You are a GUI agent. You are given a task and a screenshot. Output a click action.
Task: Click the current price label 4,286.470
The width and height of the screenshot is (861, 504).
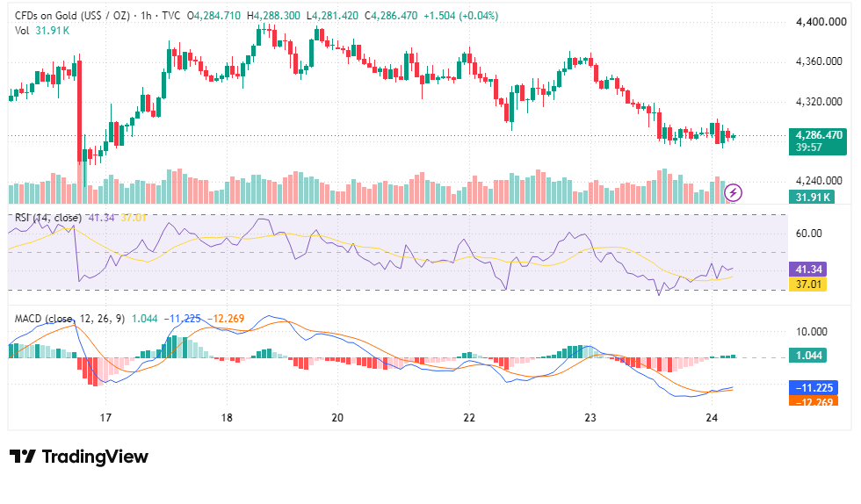tap(818, 135)
